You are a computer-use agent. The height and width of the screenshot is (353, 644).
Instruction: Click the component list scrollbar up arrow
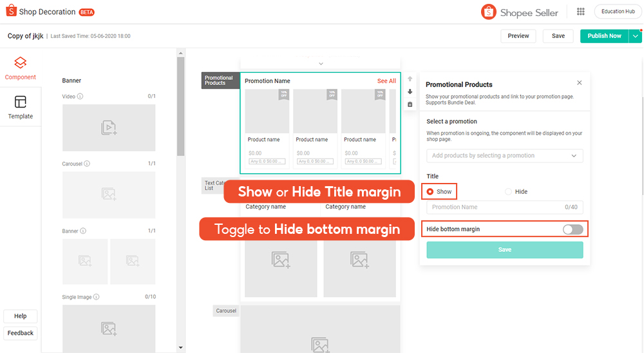pos(180,53)
